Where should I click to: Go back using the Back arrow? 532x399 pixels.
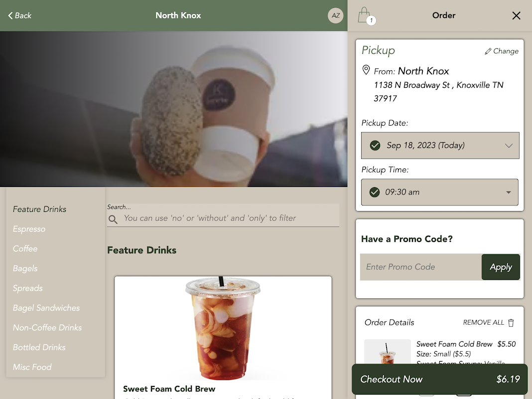20,15
